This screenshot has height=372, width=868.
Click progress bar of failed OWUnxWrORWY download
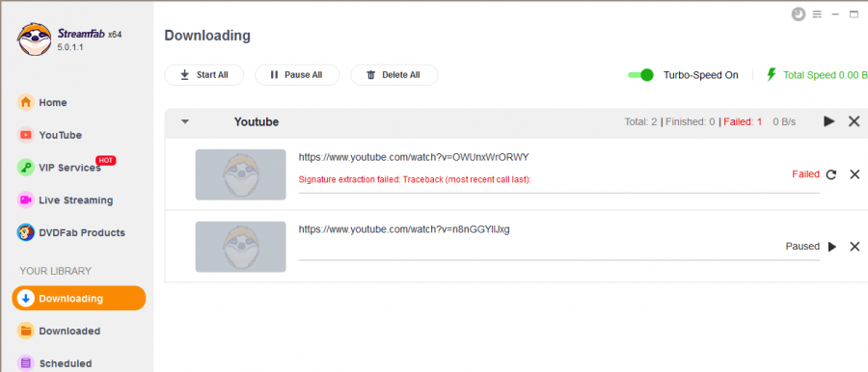559,193
